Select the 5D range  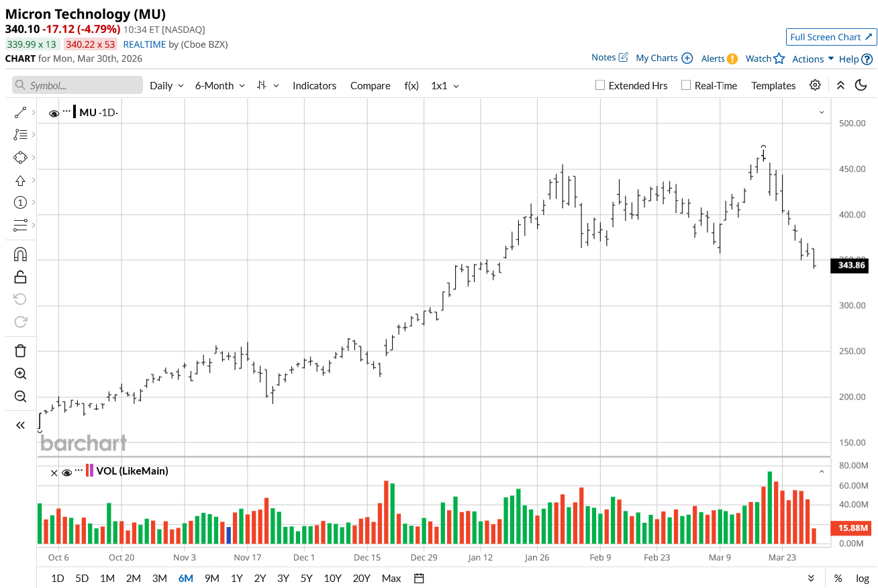[x=81, y=579]
